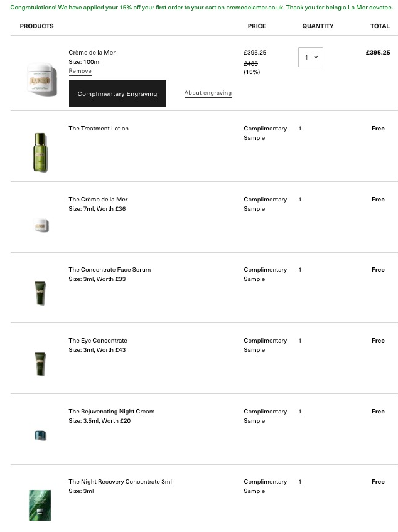This screenshot has width=398, height=532.
Task: Click the Crème de la Mer product title
Action: point(92,53)
